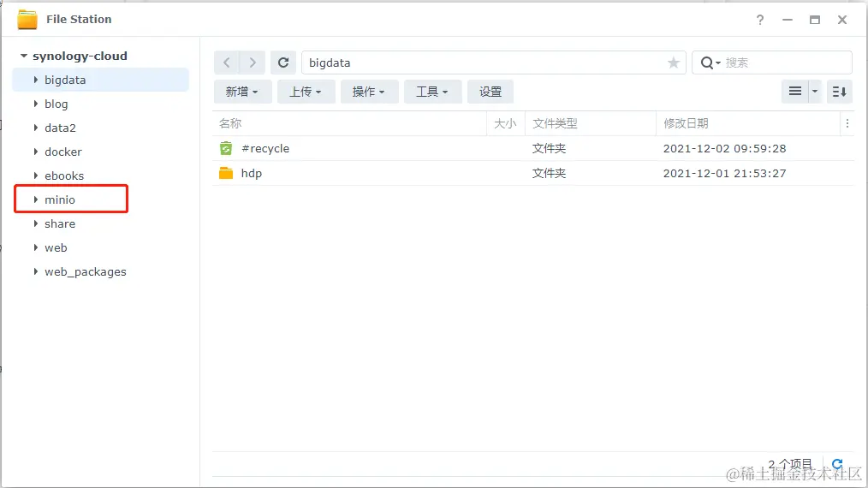Viewport: 868px width, 488px height.
Task: Reload the folder with the refresh icon
Action: [283, 62]
